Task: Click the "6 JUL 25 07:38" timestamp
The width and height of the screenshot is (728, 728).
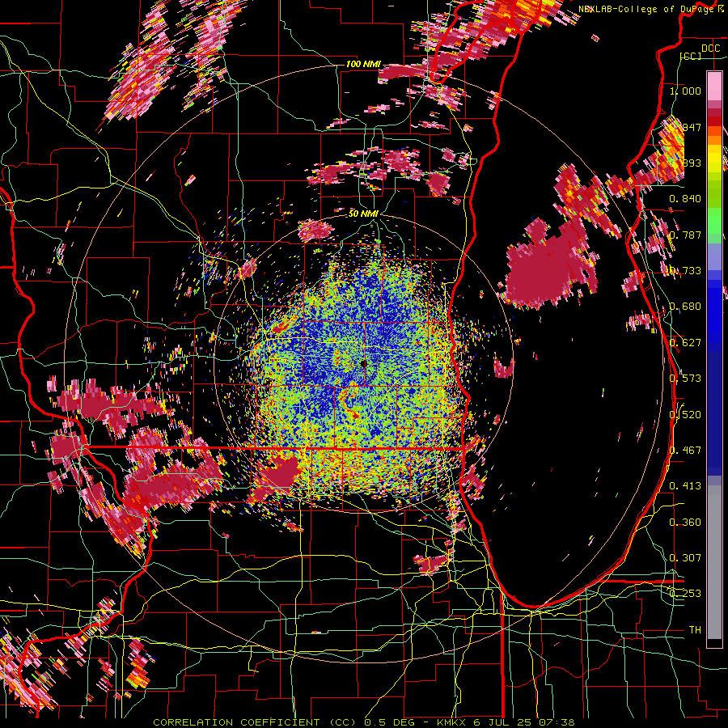Action: point(524,722)
